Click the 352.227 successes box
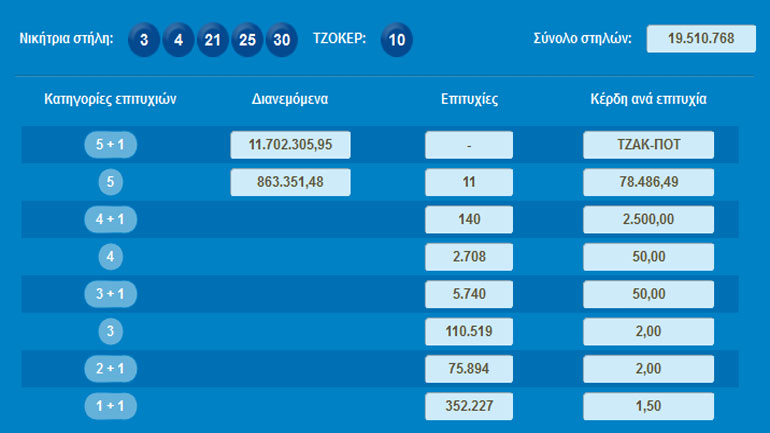 (x=468, y=406)
